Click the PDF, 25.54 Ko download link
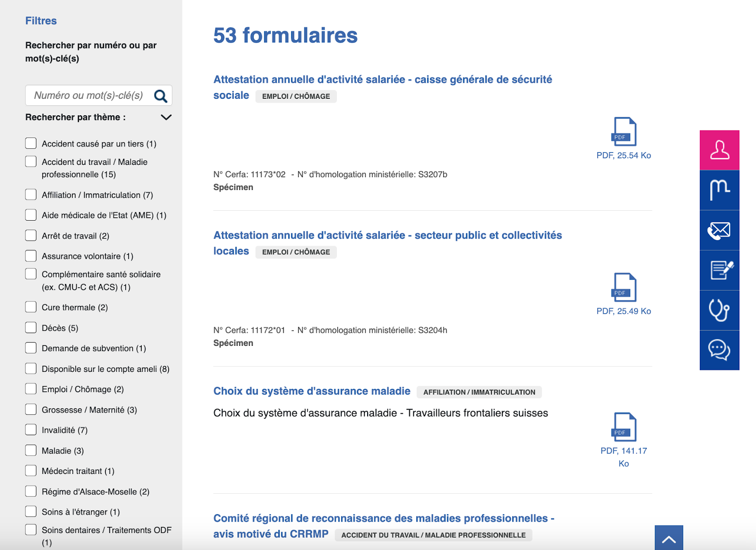The image size is (756, 550). 624,155
